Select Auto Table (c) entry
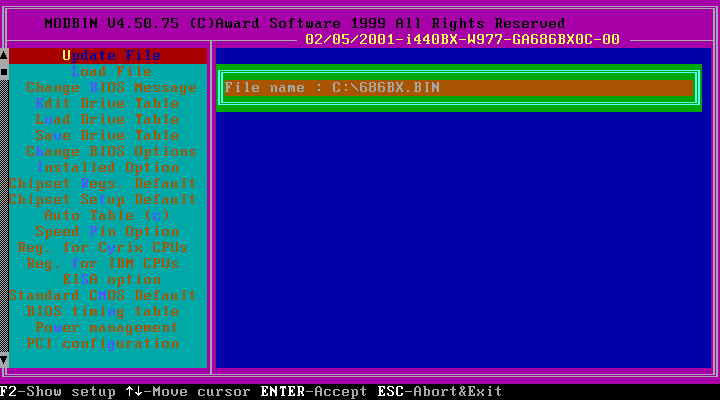 (107, 216)
